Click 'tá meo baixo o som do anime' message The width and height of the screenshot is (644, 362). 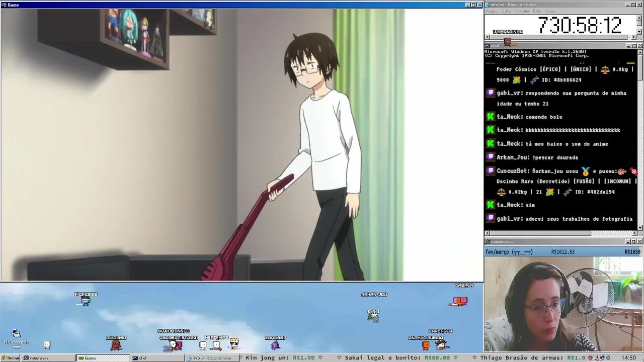click(x=567, y=144)
